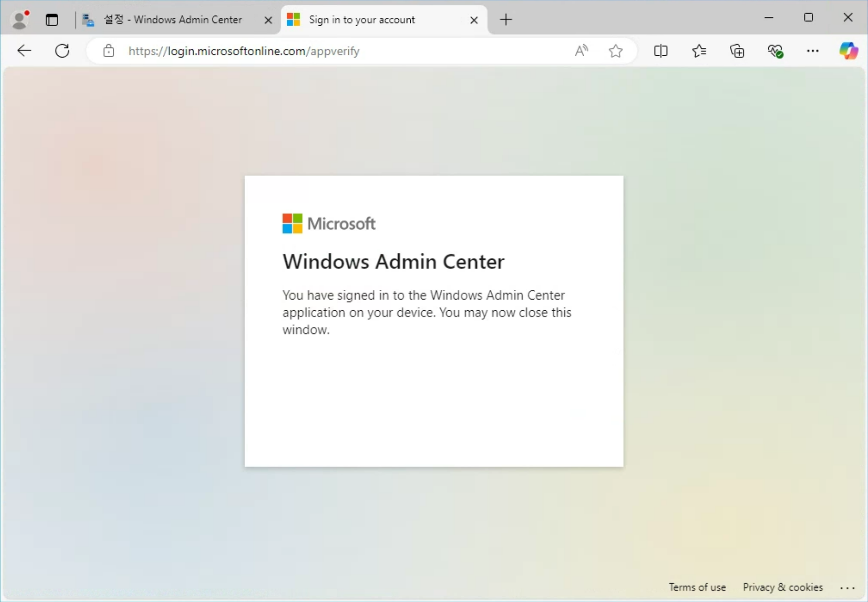This screenshot has height=602, width=868.
Task: Close the Windows Admin Center settings tab
Action: point(268,20)
